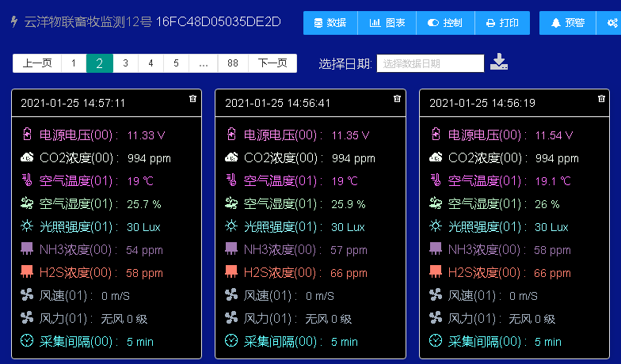Open the 控制 control panel toggle button
The height and width of the screenshot is (364, 621).
pos(445,23)
